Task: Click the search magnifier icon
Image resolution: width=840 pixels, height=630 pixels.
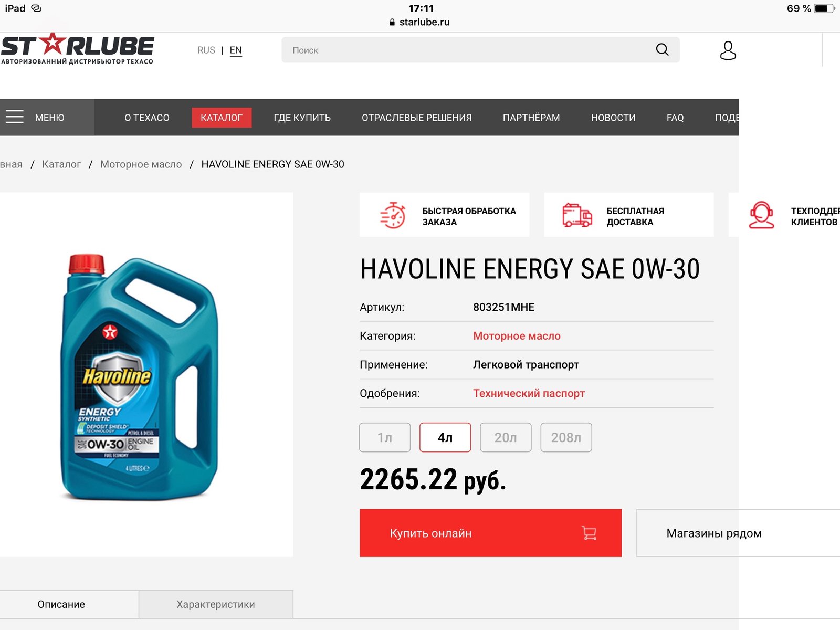Action: pyautogui.click(x=662, y=50)
